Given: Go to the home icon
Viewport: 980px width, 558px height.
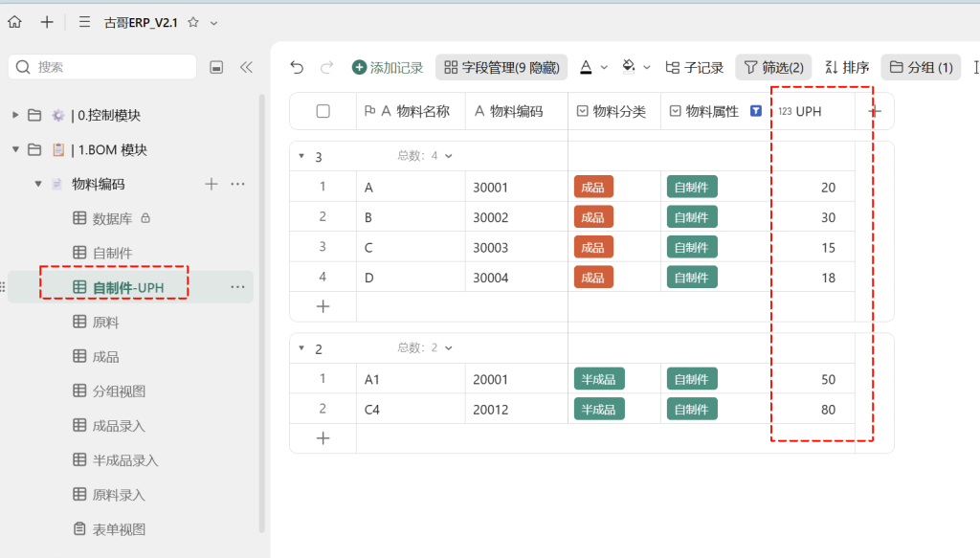Looking at the screenshot, I should point(15,23).
